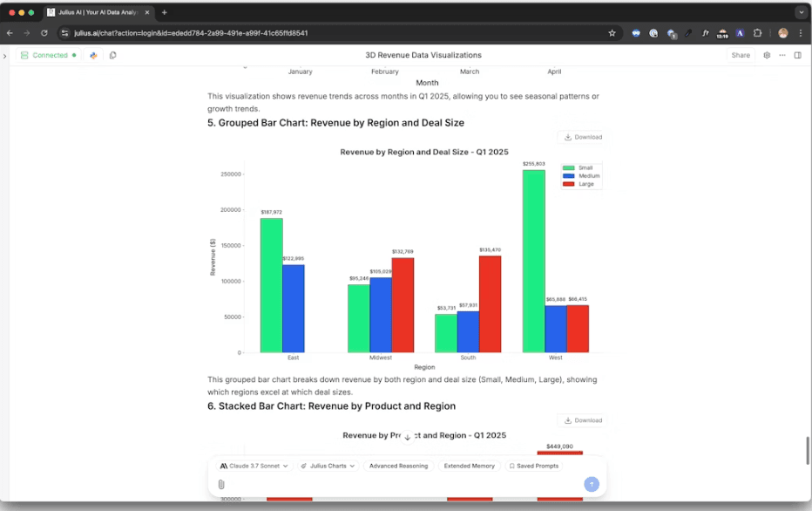Open the Julius Charts dropdown

coord(327,466)
